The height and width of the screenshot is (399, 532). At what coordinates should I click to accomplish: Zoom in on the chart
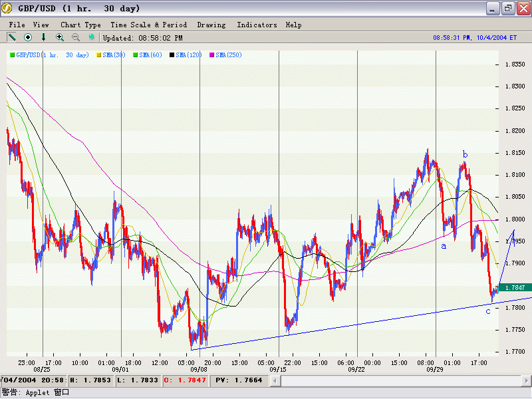[60, 37]
